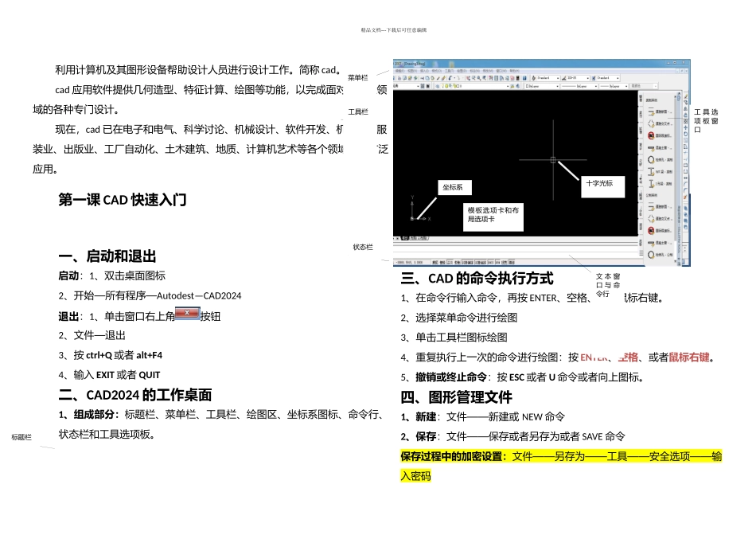
Task: Click the line 按 ctrl+Q 或者 alt+F4
Action: coord(111,356)
